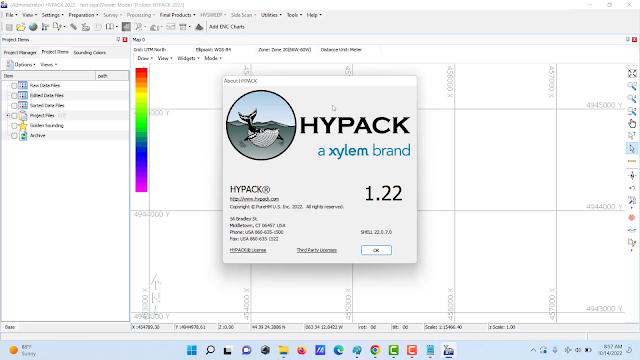Screen dimensions: 640x360
Task: Click the grayed save disk toolbar icon
Action: (9, 27)
